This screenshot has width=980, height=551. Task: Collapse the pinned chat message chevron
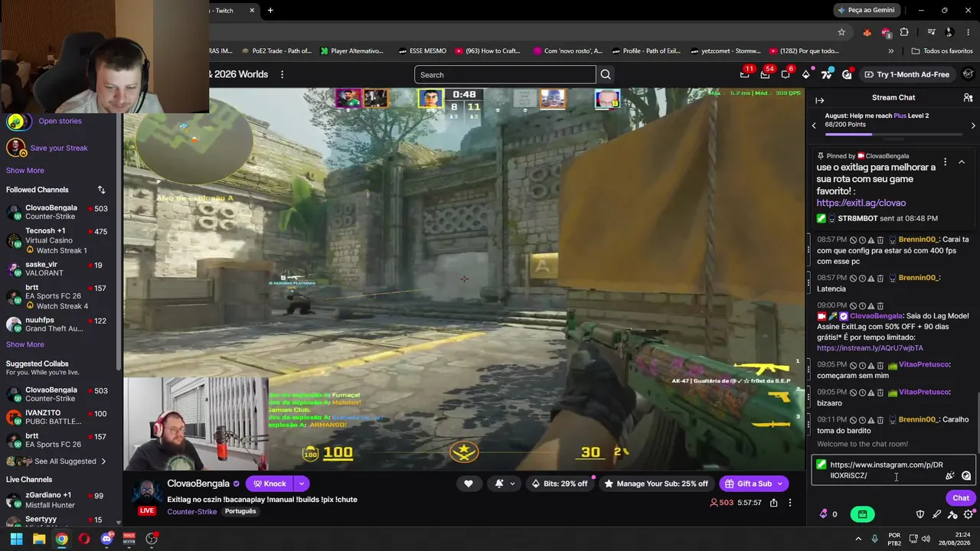[962, 162]
